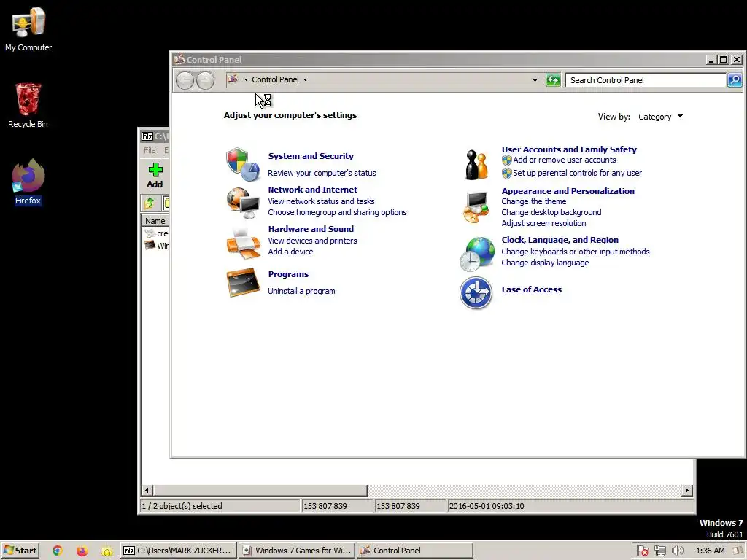Click the Back navigation arrow in Control Panel
This screenshot has height=560, width=747.
pyautogui.click(x=185, y=80)
